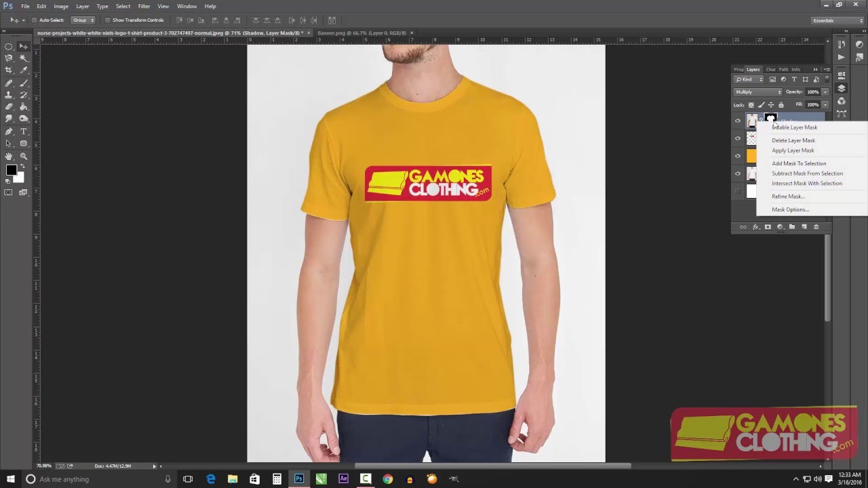Viewport: 868px width, 488px height.
Task: Select the Clone Stamp tool
Action: (x=9, y=95)
